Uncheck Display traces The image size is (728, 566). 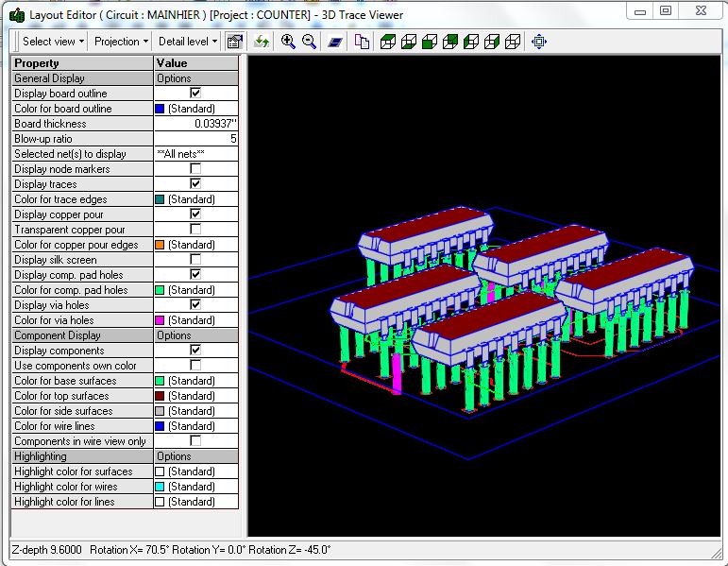pyautogui.click(x=195, y=183)
